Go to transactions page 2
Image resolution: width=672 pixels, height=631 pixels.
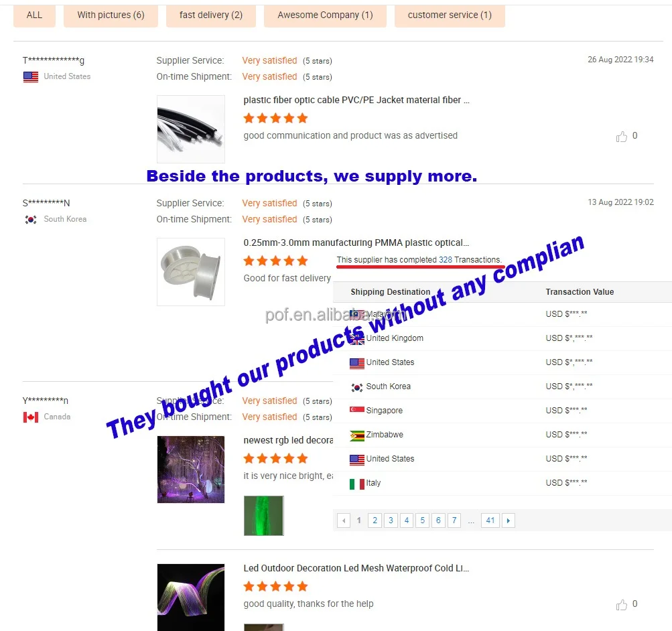pos(375,520)
